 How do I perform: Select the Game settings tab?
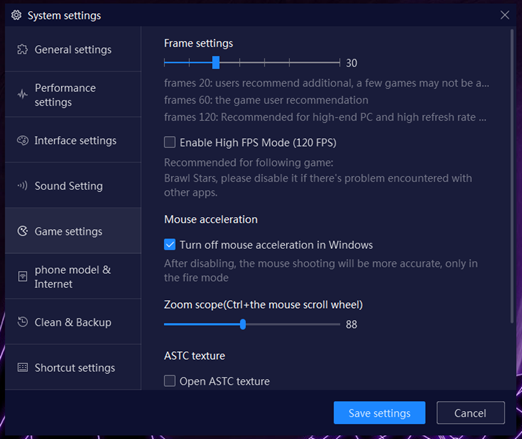coord(73,231)
